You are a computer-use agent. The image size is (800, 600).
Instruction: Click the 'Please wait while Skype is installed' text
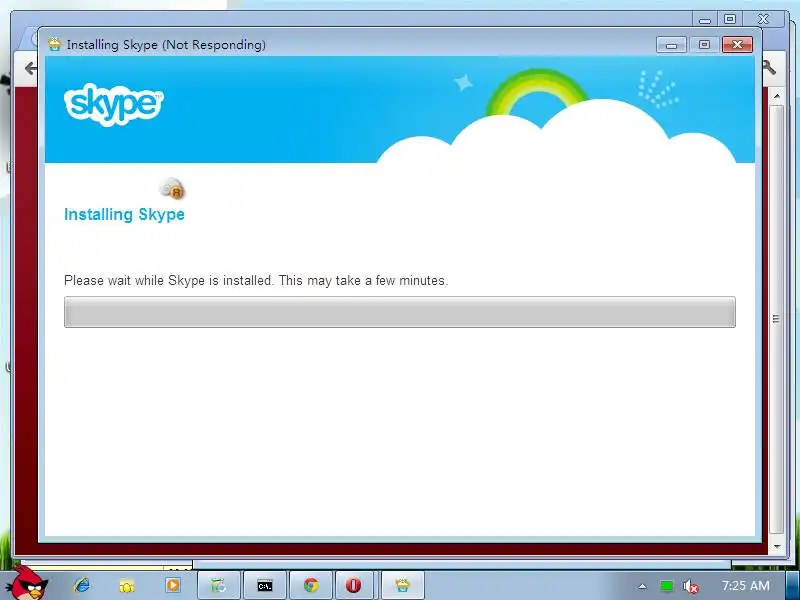pos(256,281)
